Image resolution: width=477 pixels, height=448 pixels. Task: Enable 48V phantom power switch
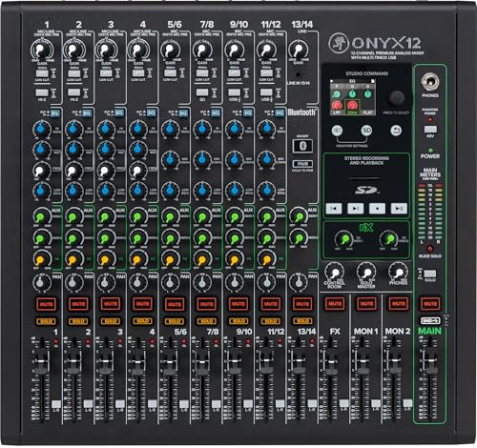click(x=430, y=130)
